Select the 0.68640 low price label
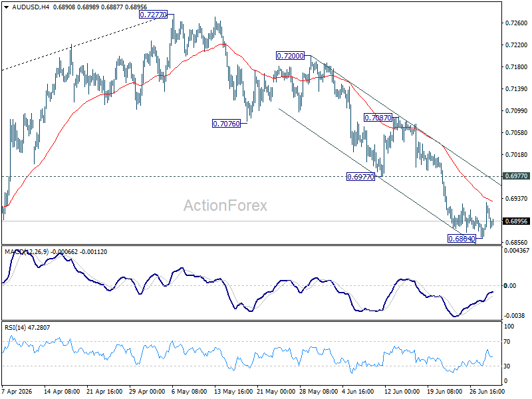This screenshot has height=399, width=532. 462,239
